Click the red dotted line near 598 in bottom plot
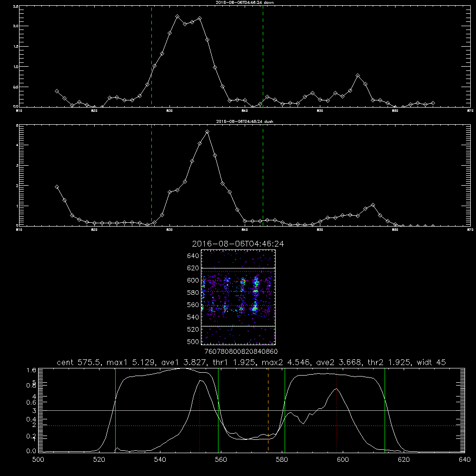This screenshot has height=476, width=476. [337, 410]
